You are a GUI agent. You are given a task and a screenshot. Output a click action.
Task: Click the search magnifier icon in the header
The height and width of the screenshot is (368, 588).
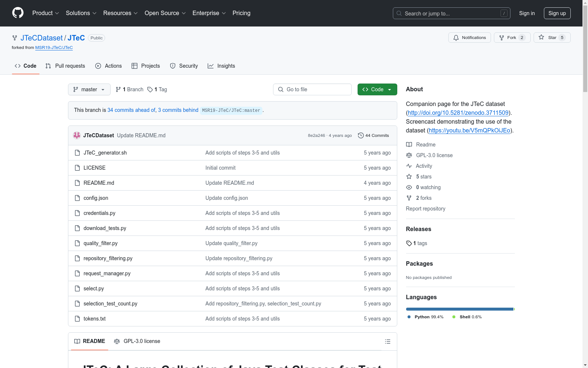399,13
